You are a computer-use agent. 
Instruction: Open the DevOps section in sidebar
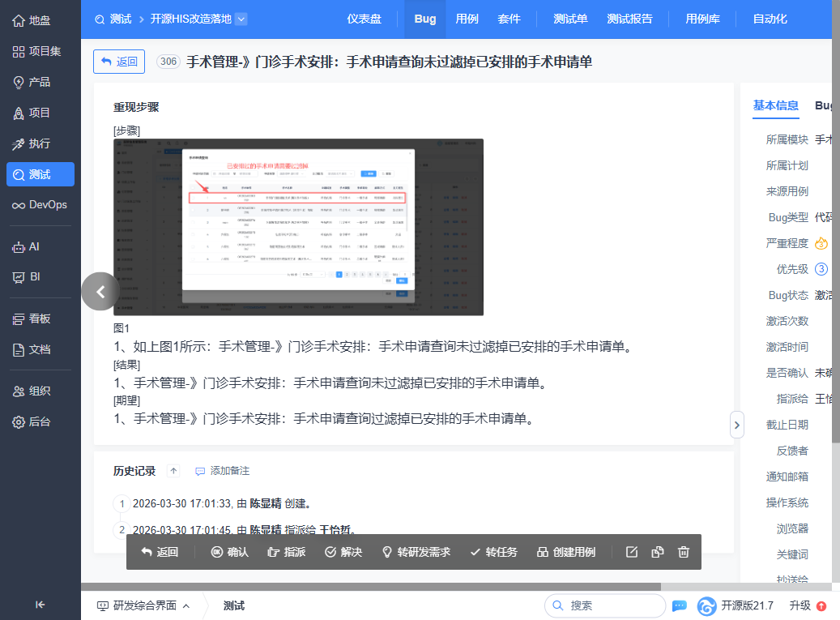click(41, 205)
